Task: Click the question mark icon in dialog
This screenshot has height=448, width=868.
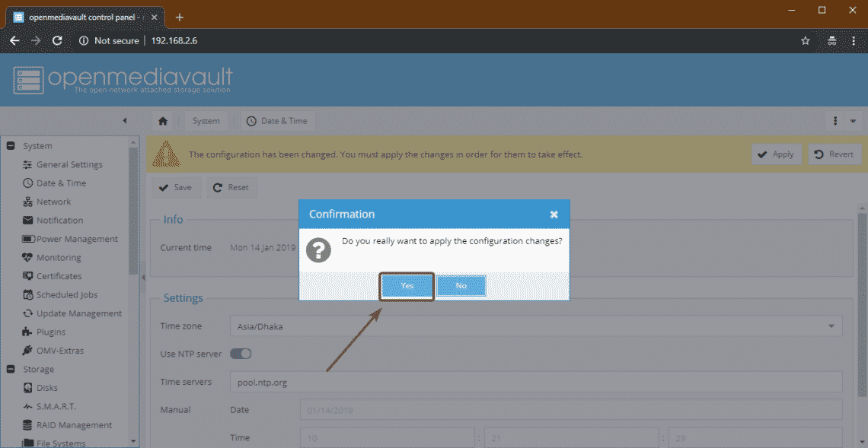Action: [319, 250]
